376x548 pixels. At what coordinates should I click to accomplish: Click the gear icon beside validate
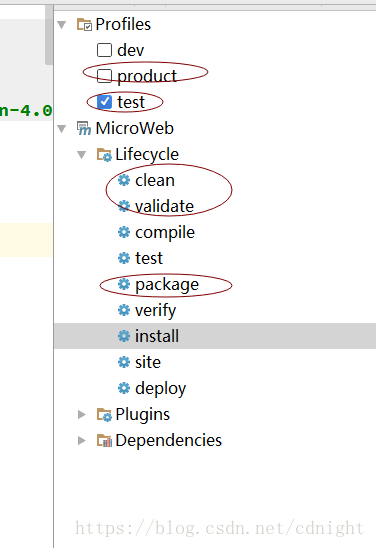124,206
